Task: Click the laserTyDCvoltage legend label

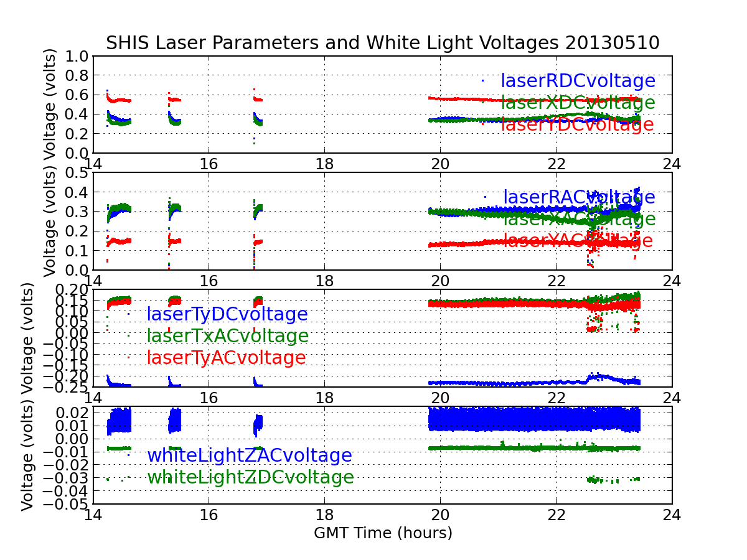Action: [227, 314]
